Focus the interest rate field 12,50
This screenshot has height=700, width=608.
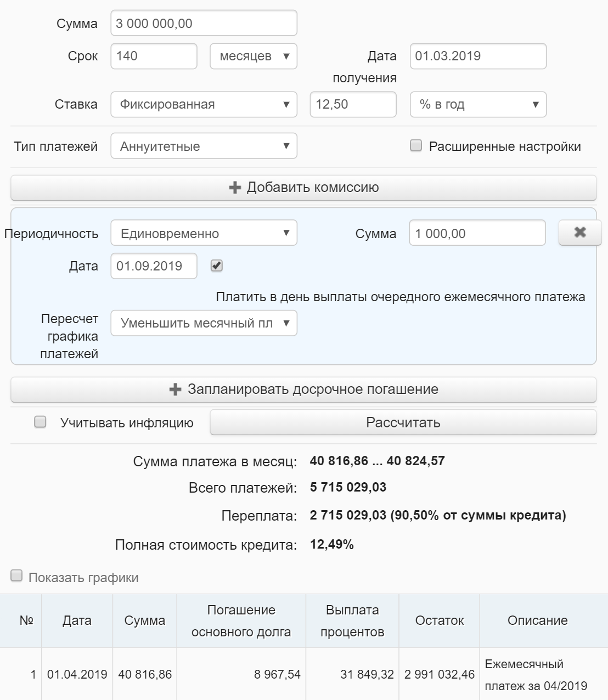353,104
